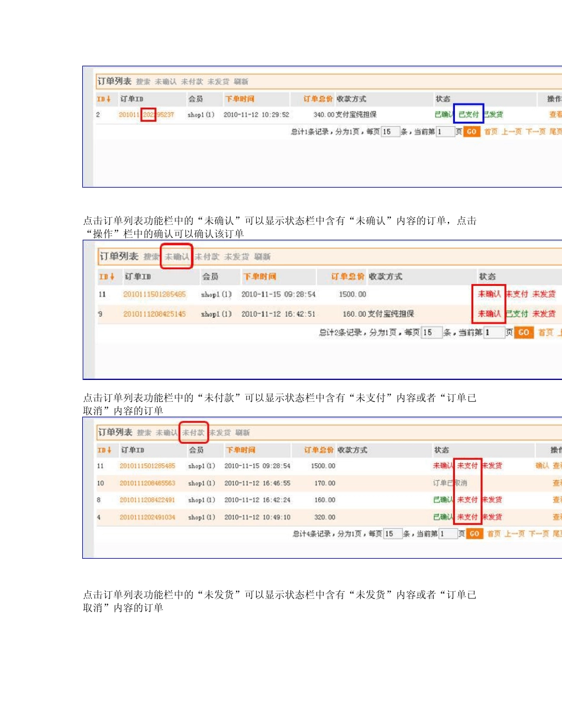This screenshot has width=562, height=728.
Task: Click 已支付 status of order 2010111208425145
Action: tap(517, 314)
